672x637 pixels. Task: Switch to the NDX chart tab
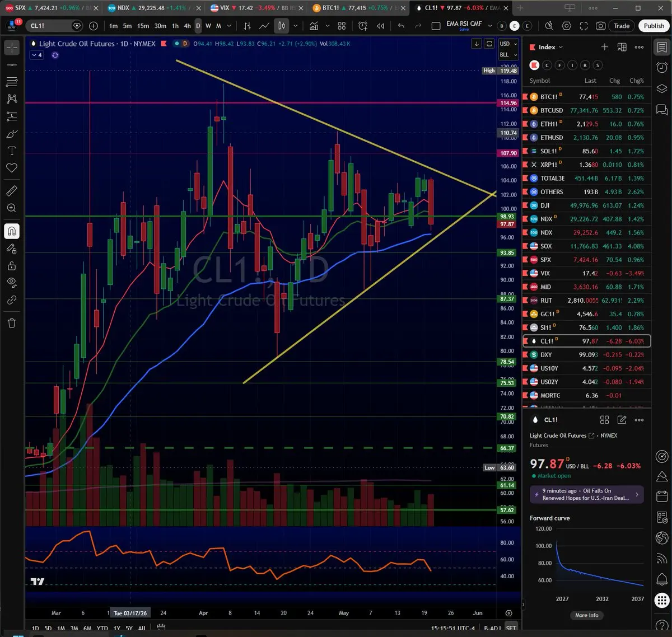(x=152, y=8)
